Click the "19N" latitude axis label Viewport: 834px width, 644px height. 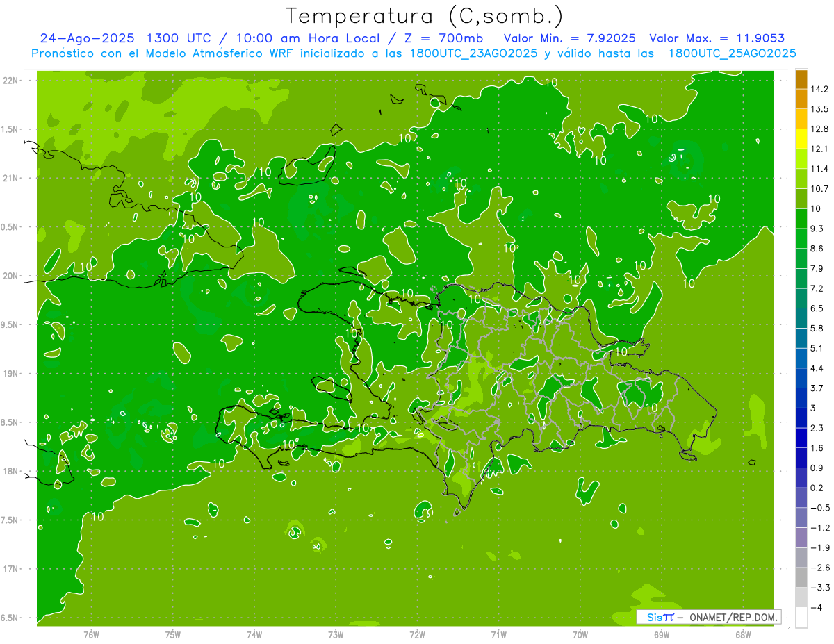(12, 374)
